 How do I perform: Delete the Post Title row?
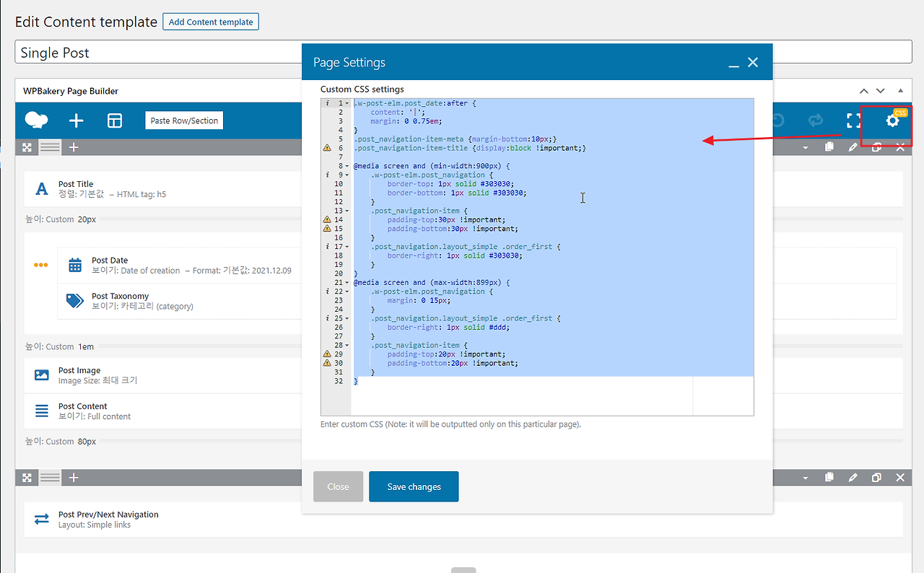pyautogui.click(x=900, y=147)
